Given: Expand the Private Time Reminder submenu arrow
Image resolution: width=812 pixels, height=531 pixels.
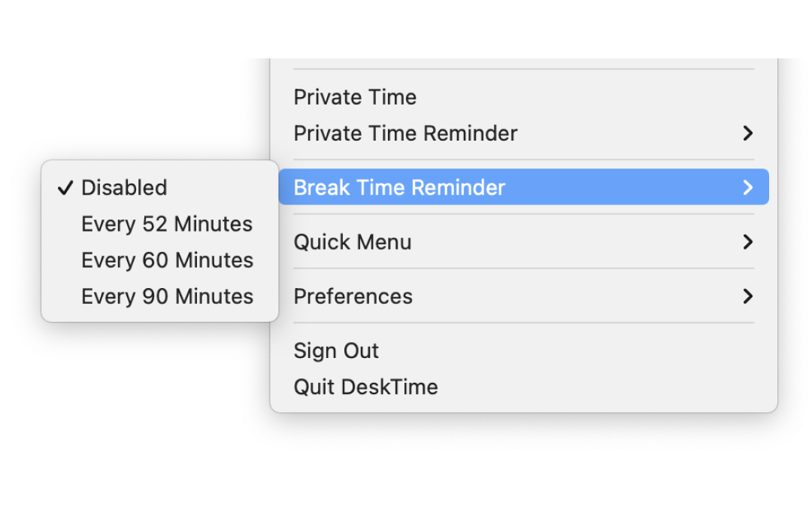Looking at the screenshot, I should tap(747, 133).
